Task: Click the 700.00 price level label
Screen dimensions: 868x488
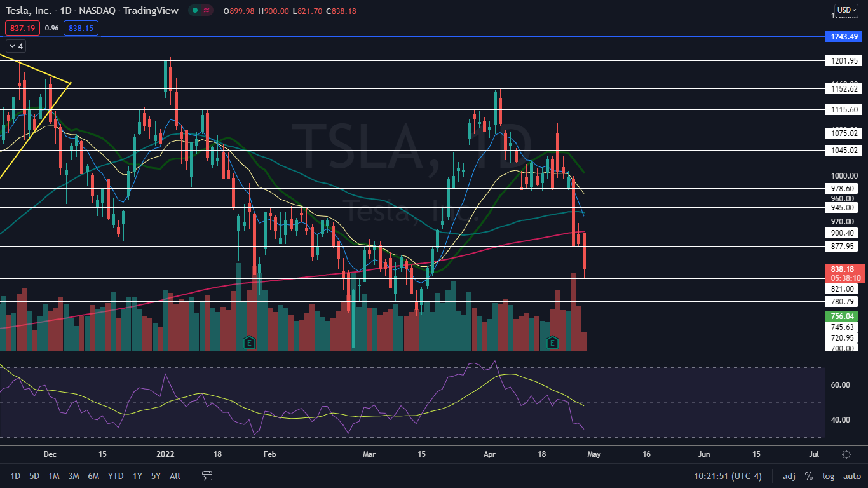Action: 843,348
